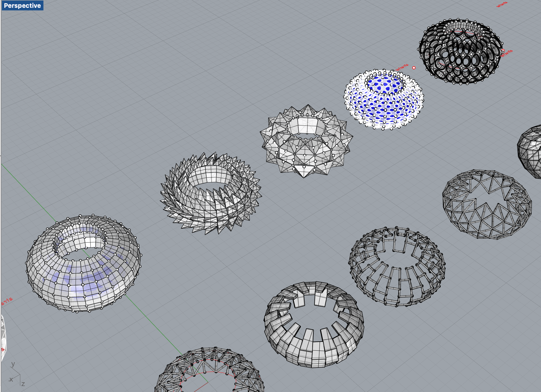The width and height of the screenshot is (541, 392).
Task: Click red attractor point on black torus edge
Action: click(503, 51)
